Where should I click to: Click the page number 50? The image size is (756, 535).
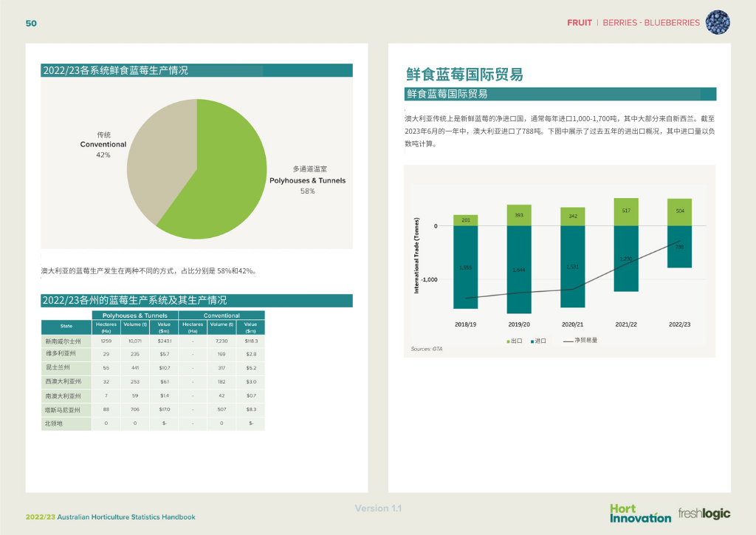point(31,23)
